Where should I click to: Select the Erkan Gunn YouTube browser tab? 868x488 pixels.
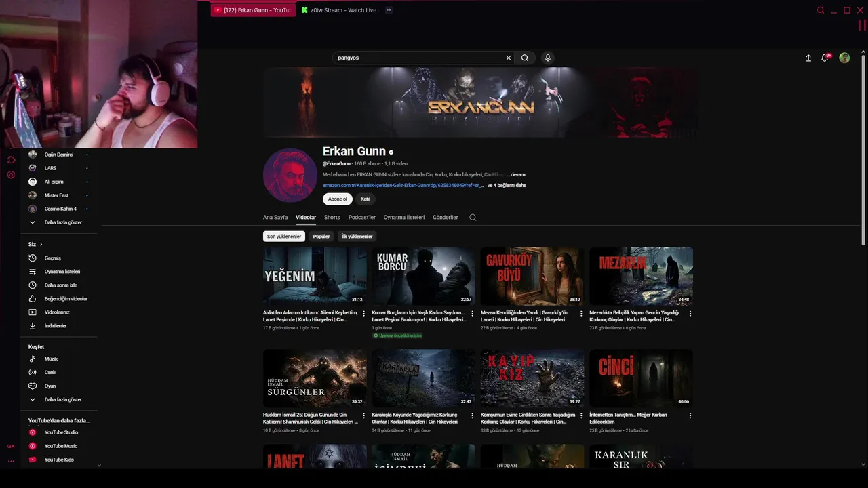pyautogui.click(x=253, y=10)
